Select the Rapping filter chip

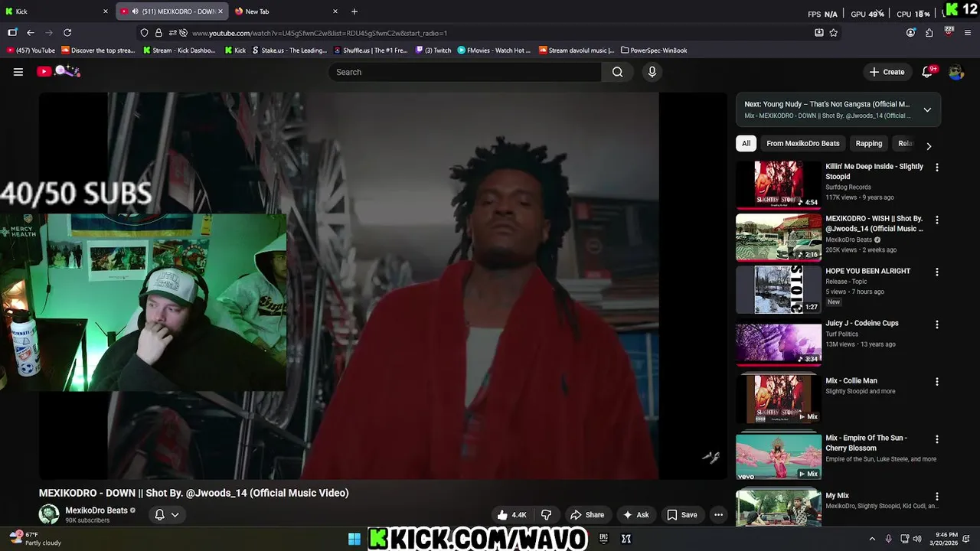(868, 144)
